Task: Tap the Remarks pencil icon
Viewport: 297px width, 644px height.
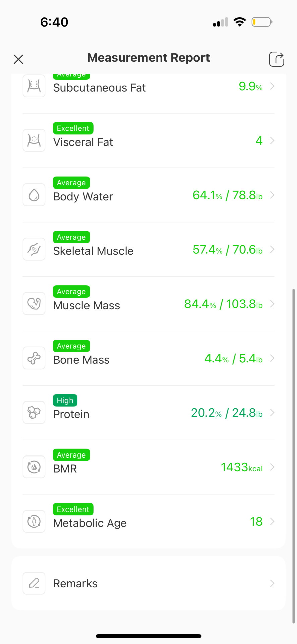Action: [x=34, y=583]
